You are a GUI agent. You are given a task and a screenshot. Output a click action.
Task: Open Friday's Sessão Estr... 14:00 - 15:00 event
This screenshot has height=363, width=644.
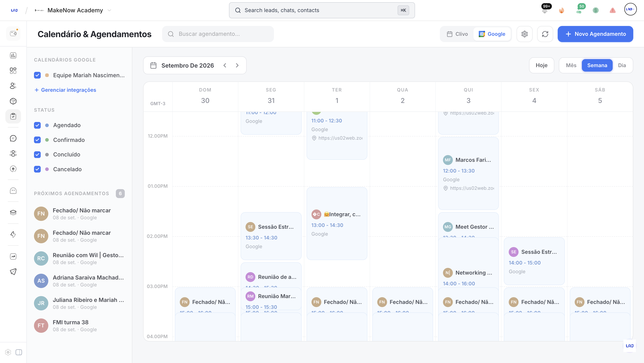(x=534, y=261)
